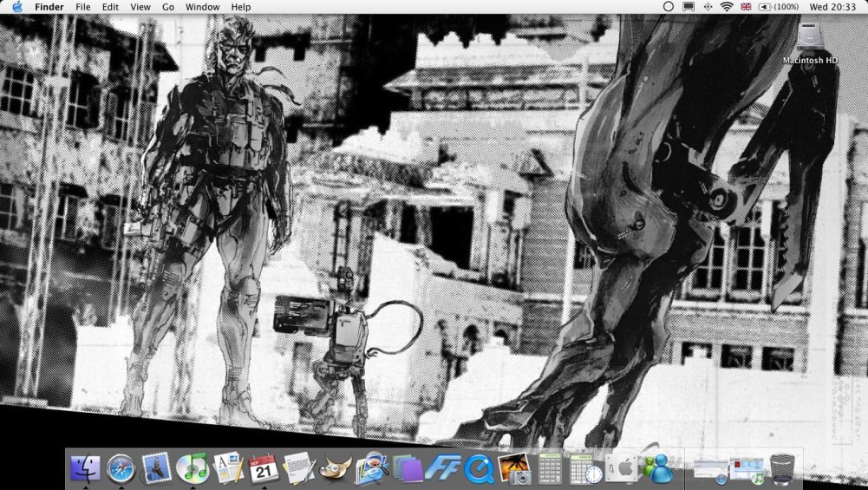This screenshot has height=490, width=868.
Task: Open System Preferences from the Dock
Action: coord(621,468)
